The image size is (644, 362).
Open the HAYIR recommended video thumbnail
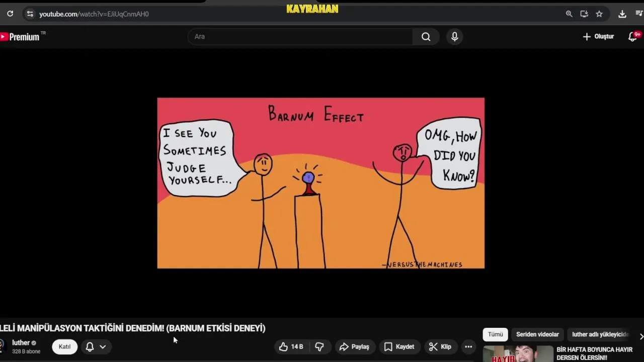coord(518,354)
